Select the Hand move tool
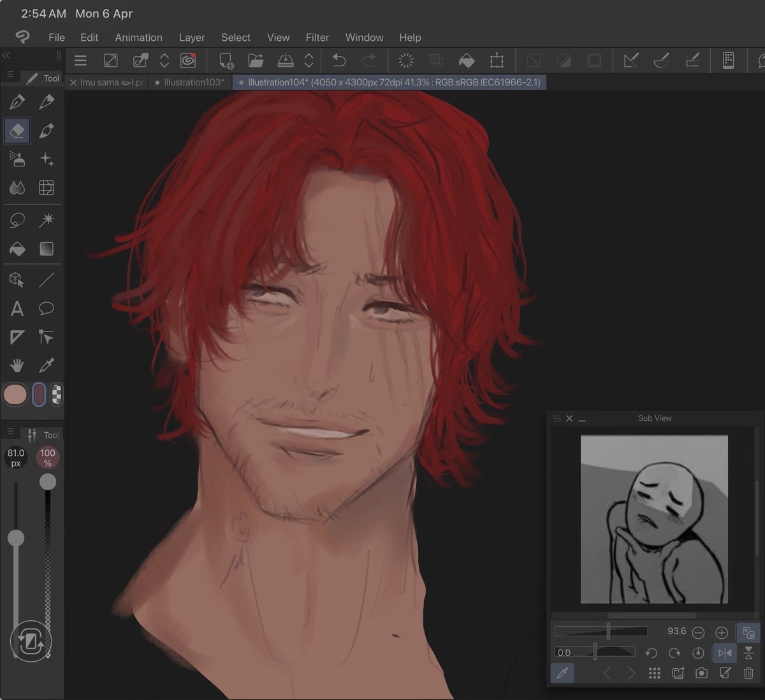This screenshot has width=765, height=700. click(x=17, y=366)
